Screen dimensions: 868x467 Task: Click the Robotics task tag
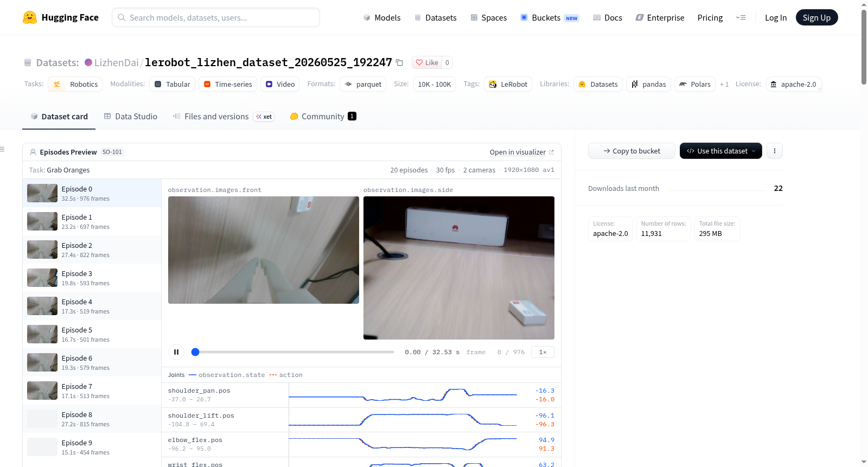[75, 84]
